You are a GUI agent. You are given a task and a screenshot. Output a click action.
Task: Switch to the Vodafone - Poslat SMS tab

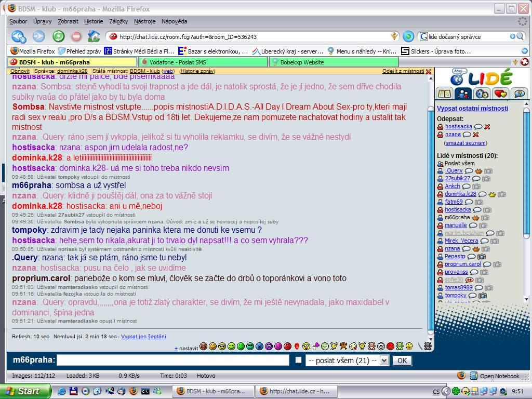point(203,62)
